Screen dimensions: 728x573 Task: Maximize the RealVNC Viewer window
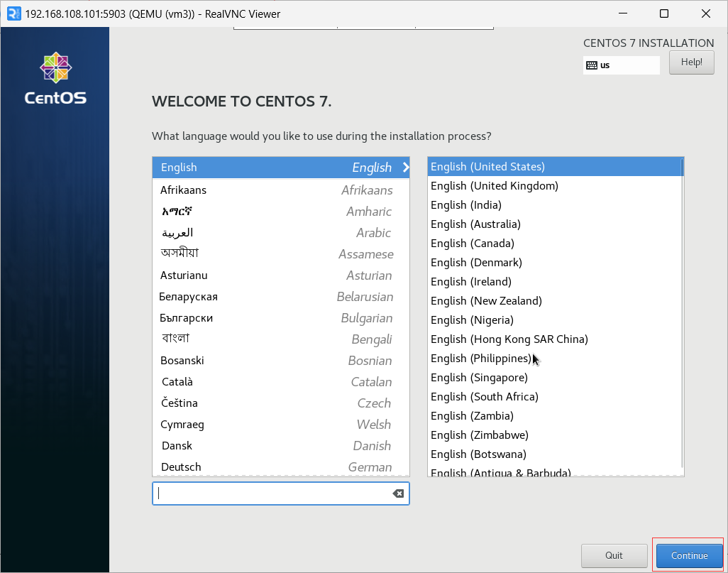[664, 13]
